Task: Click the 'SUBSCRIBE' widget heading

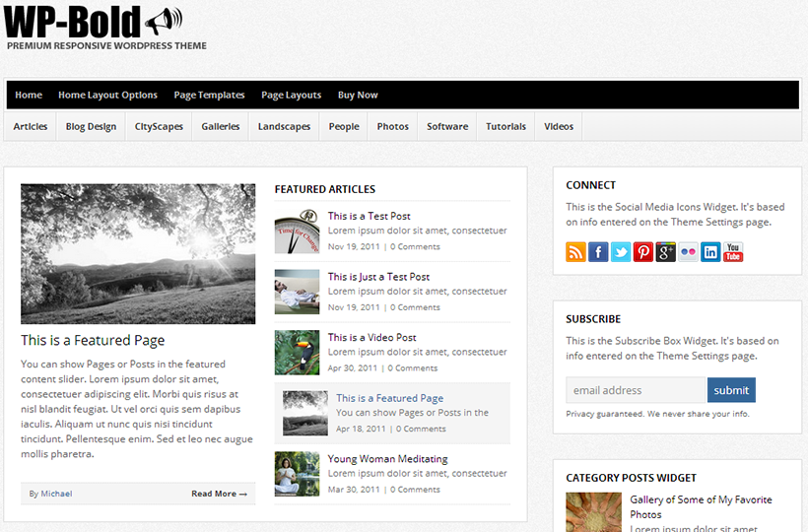Action: click(x=593, y=319)
